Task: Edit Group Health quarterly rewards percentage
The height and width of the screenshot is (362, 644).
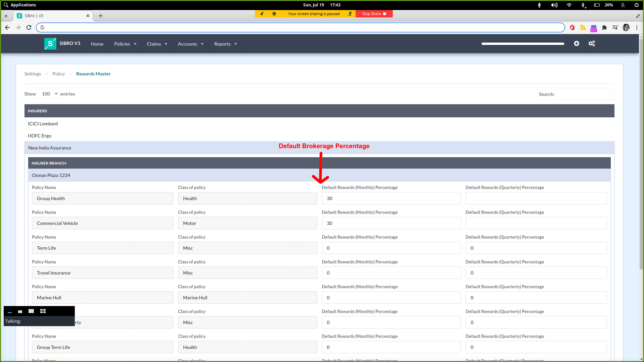Action: (x=536, y=198)
